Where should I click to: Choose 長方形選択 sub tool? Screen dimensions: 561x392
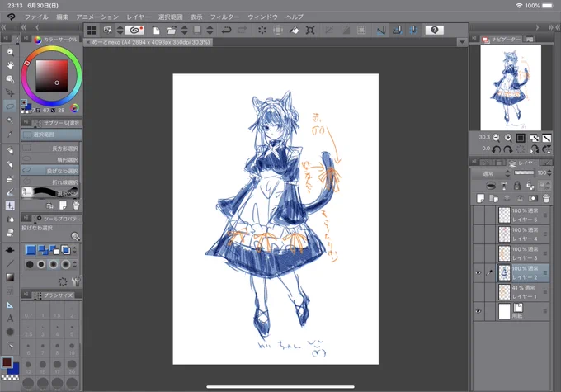coord(50,149)
